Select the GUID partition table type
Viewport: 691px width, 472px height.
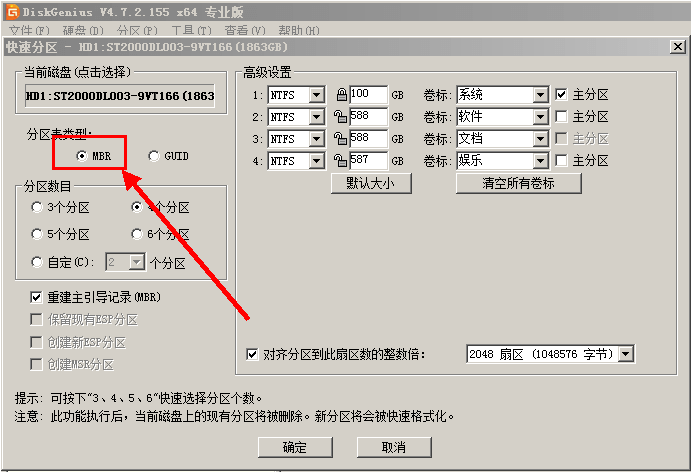coord(154,156)
